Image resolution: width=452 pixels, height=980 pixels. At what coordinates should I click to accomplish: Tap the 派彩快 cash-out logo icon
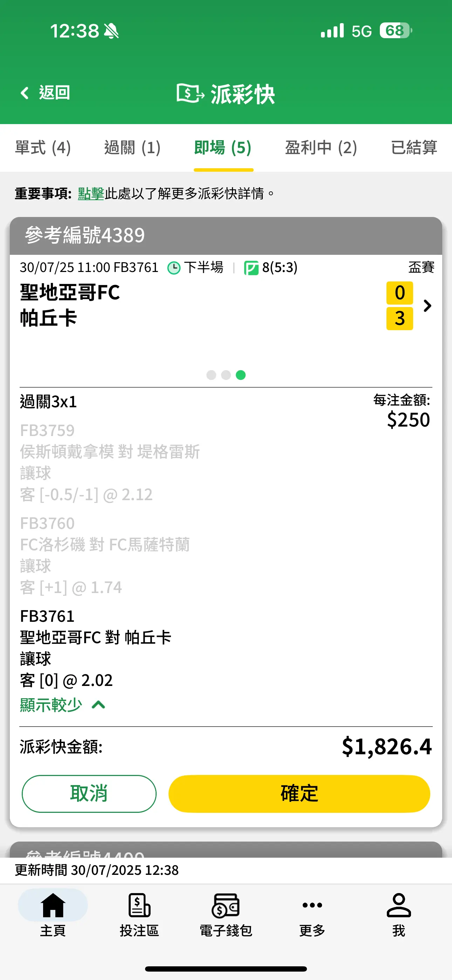[190, 93]
